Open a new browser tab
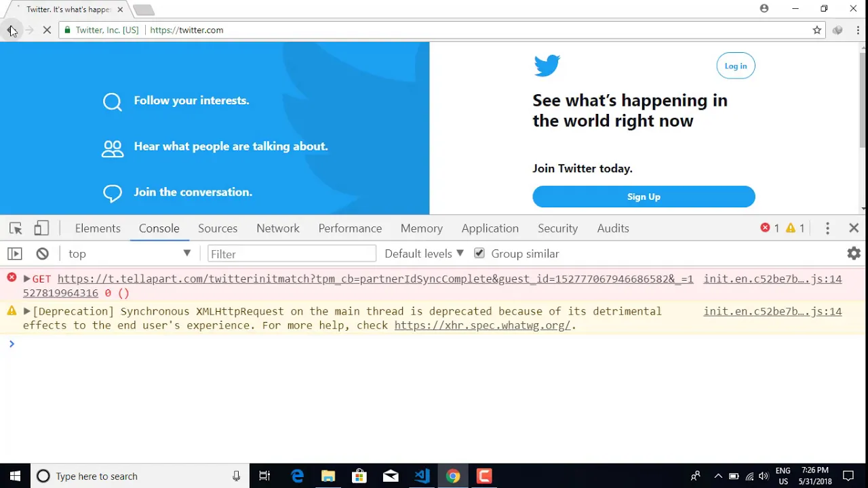 tap(143, 9)
